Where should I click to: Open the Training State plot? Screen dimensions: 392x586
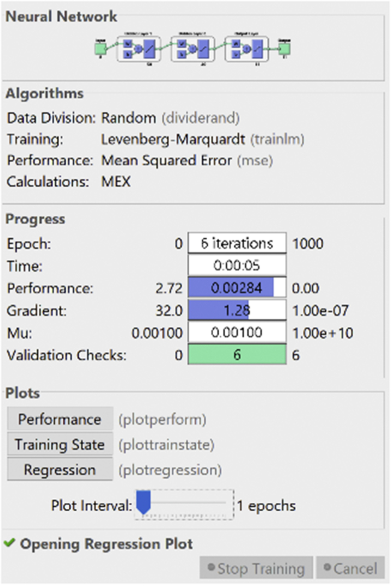tap(59, 444)
